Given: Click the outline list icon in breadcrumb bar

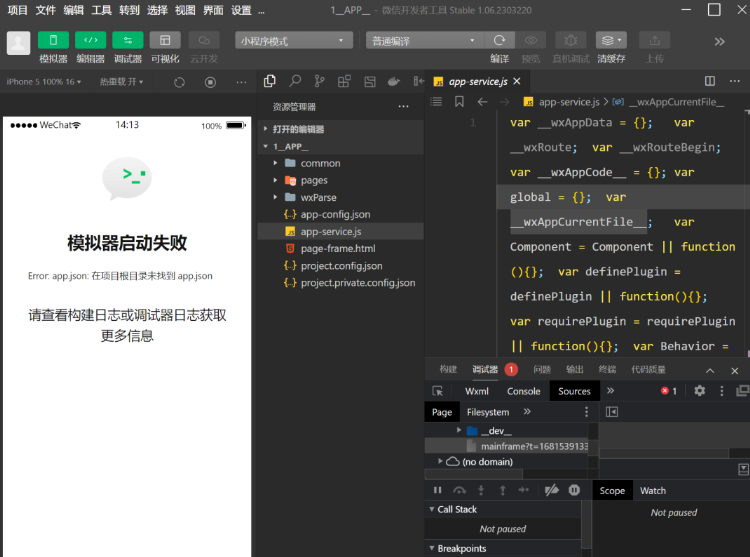Looking at the screenshot, I should 436,101.
